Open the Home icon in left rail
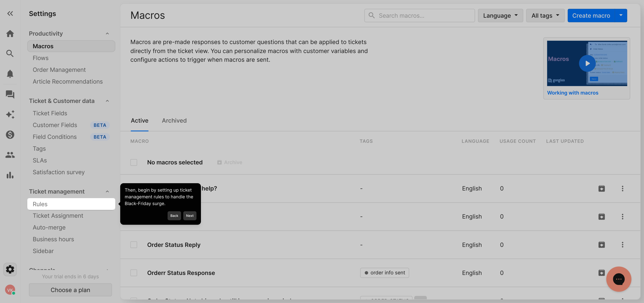The width and height of the screenshot is (644, 303). click(10, 34)
